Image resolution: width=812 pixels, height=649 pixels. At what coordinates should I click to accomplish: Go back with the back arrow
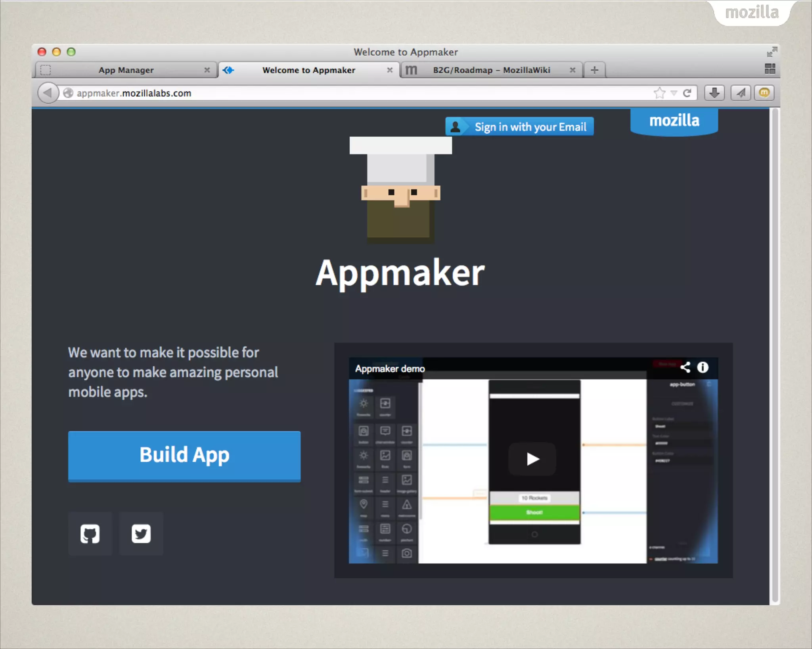(48, 93)
